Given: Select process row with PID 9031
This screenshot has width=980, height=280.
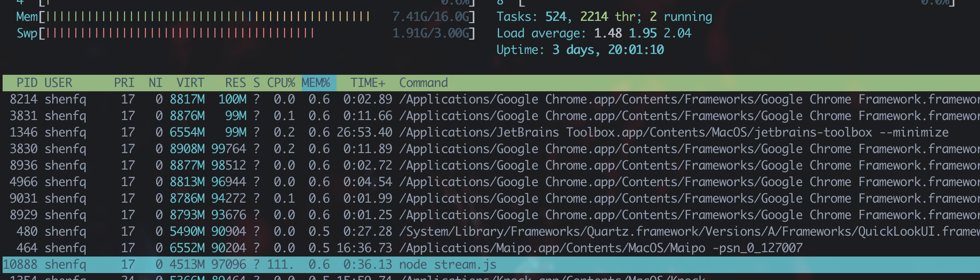Looking at the screenshot, I should (491, 198).
